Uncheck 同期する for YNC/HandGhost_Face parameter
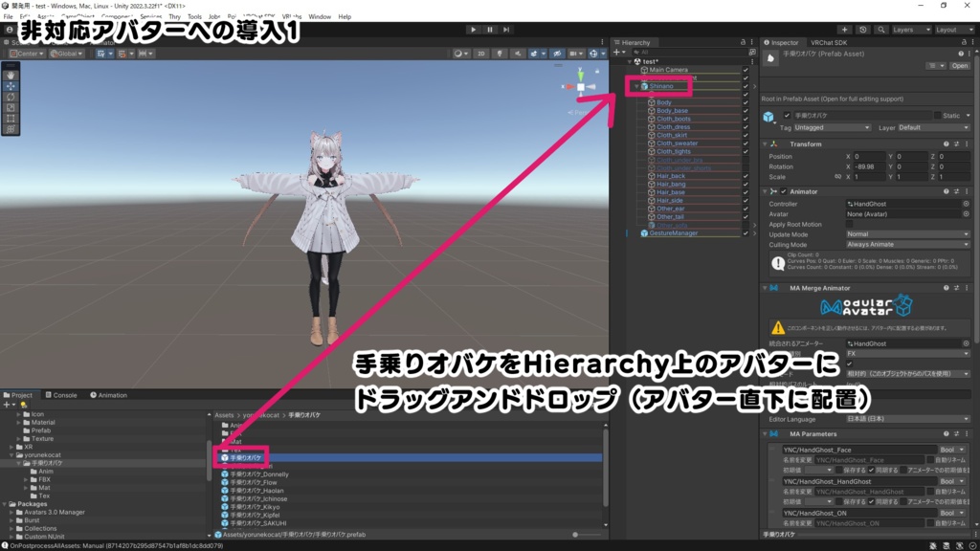Viewport: 980px width, 551px height. click(872, 470)
